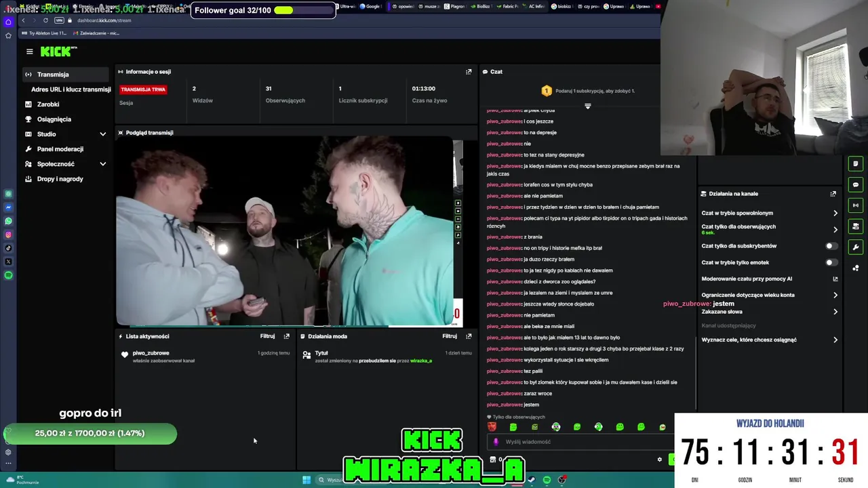
Task: Pop out the Działania moda panel
Action: 469,336
